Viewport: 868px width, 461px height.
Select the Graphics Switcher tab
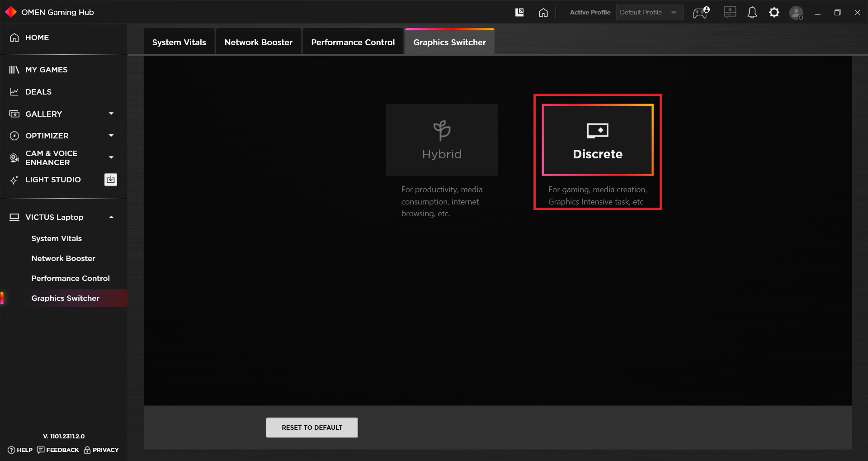tap(449, 42)
